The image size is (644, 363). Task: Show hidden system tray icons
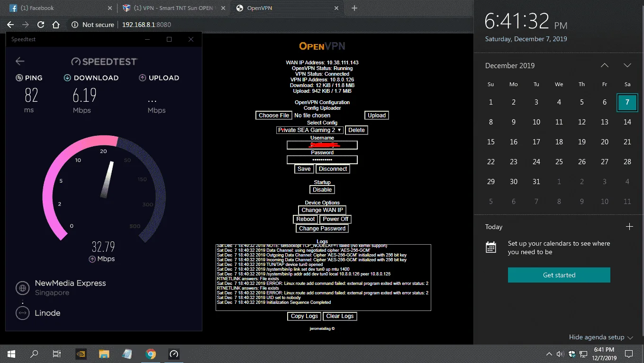(x=549, y=354)
